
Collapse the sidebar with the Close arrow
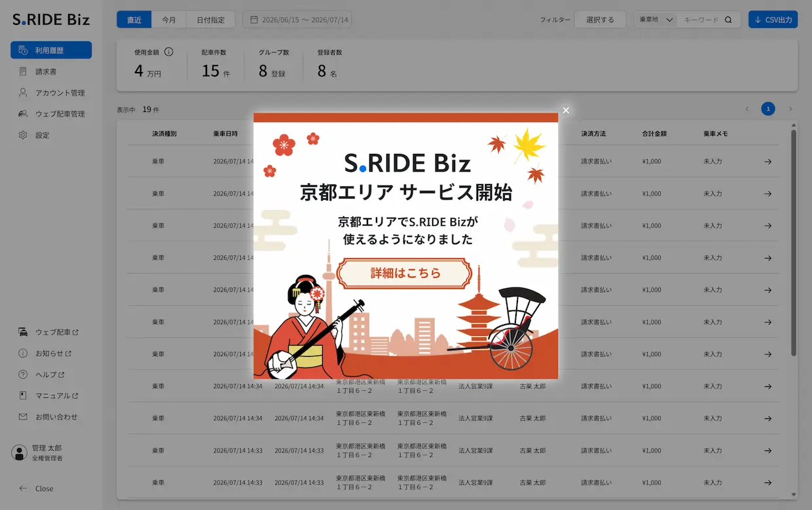coord(36,488)
